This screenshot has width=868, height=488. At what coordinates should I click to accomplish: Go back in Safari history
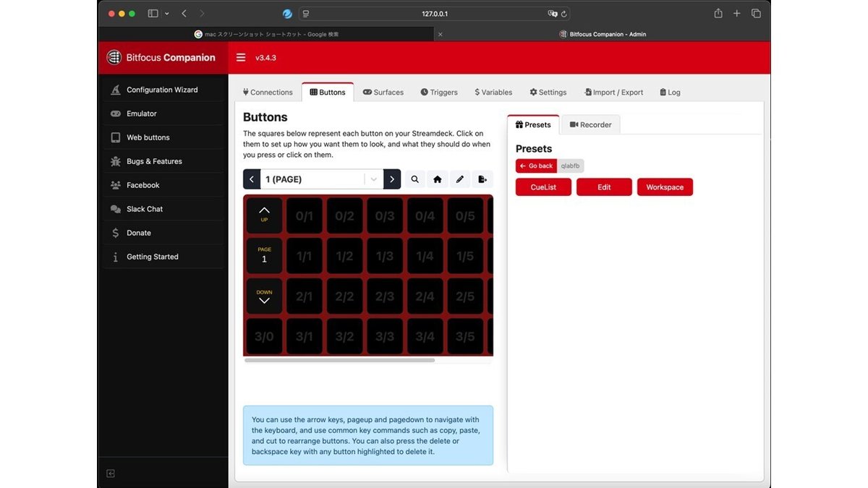click(184, 14)
